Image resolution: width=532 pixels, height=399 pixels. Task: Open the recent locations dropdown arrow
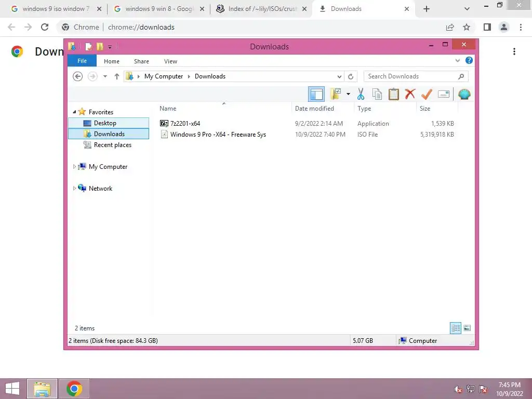[x=105, y=76]
